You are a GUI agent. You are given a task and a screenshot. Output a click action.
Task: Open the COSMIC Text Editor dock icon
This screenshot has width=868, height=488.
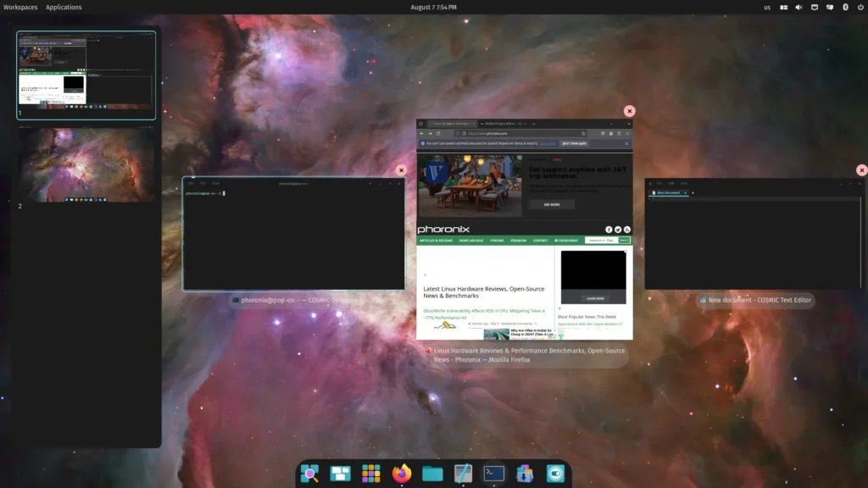[x=463, y=474]
